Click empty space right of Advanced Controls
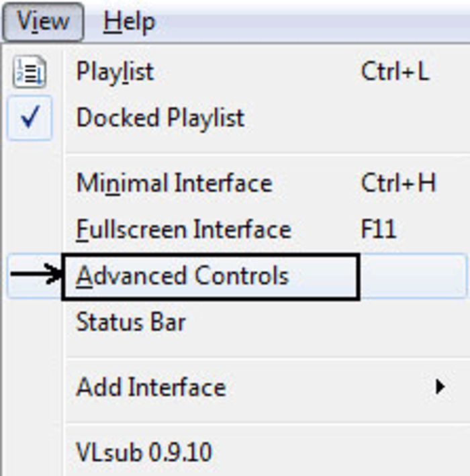 [x=413, y=276]
